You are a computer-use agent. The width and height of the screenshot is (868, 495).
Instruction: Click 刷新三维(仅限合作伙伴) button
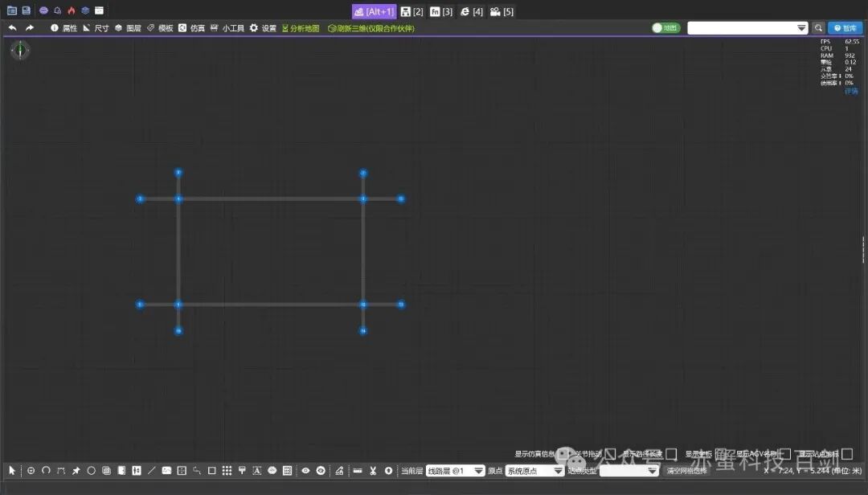pyautogui.click(x=371, y=28)
